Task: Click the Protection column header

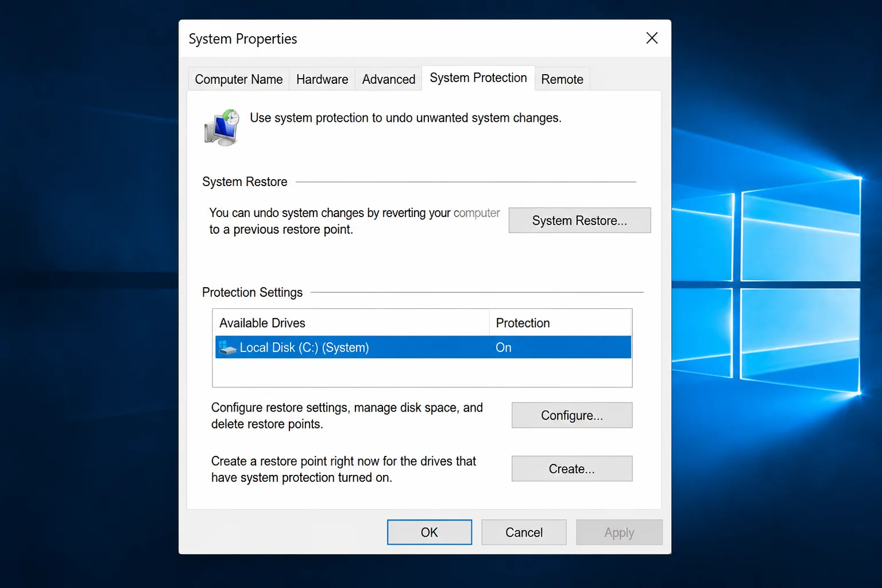Action: point(560,323)
